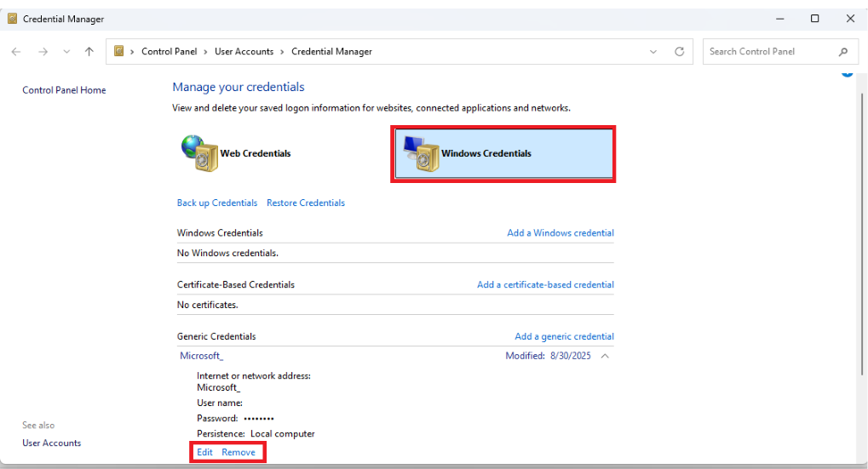Open Control Panel Home link
868x469 pixels.
64,90
